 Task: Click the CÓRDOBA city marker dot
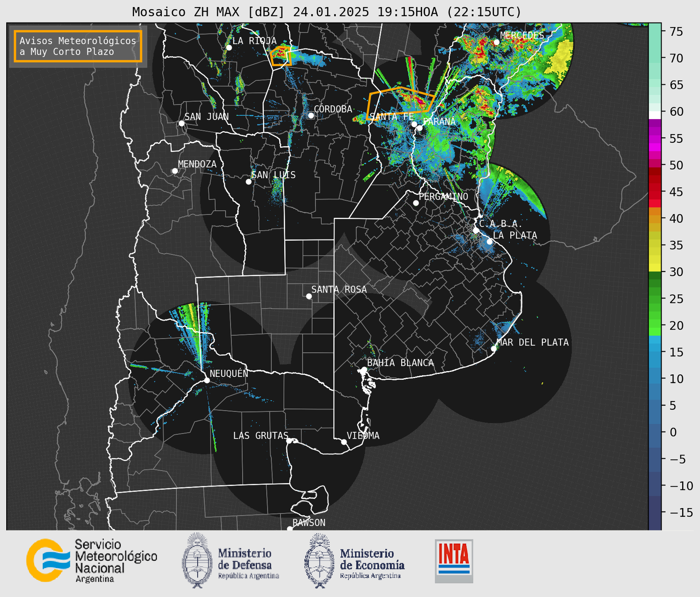point(311,115)
